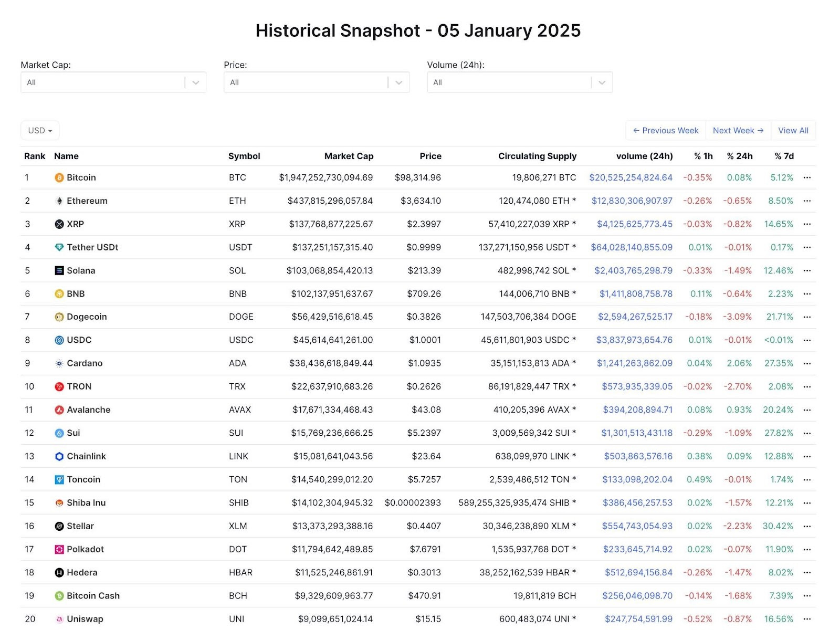The image size is (840, 630).
Task: Open XRP's volume link $4,125,625,773.45
Action: pos(635,224)
